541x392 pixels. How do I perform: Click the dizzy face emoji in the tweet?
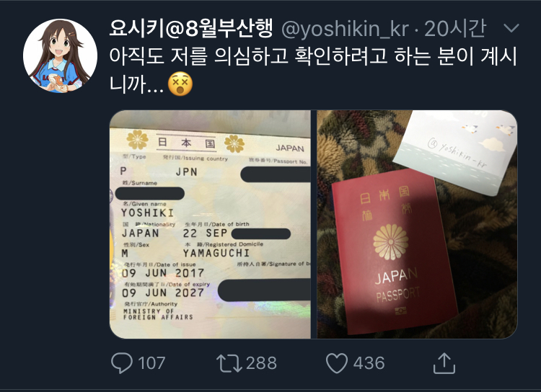[x=180, y=84]
